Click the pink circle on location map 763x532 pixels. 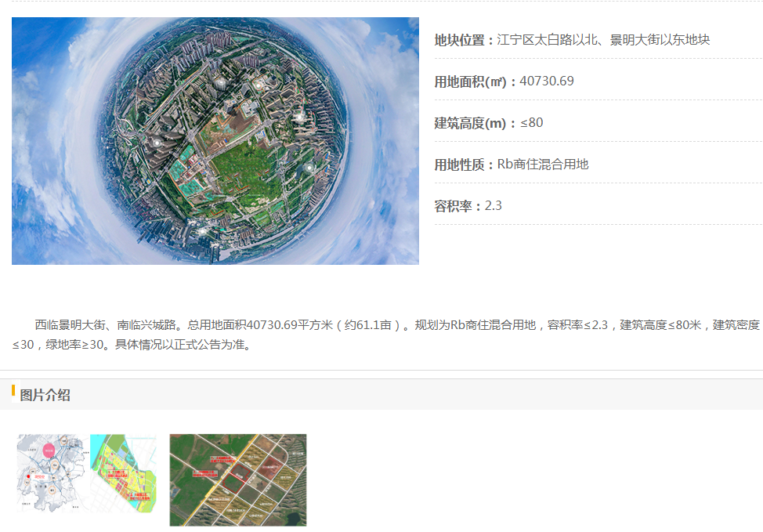click(49, 451)
